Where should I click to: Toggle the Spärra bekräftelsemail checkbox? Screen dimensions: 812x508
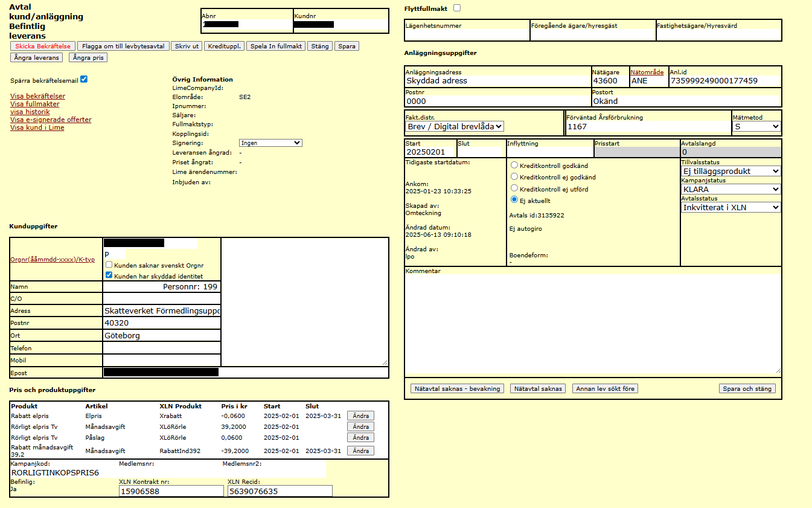coord(84,80)
